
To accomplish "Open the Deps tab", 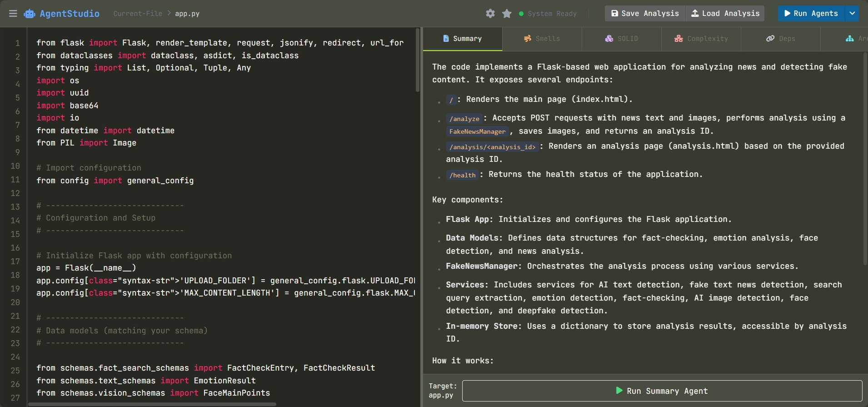I will 781,39.
